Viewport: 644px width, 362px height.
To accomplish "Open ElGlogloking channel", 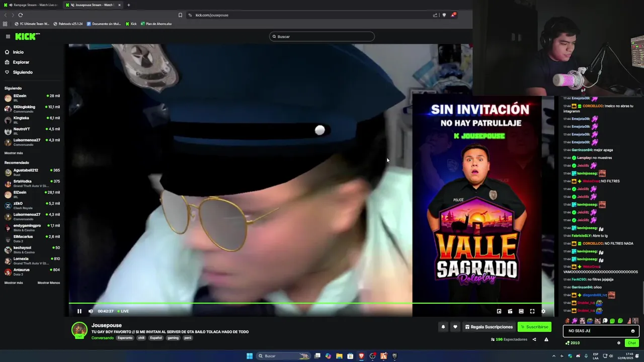I will [x=32, y=109].
